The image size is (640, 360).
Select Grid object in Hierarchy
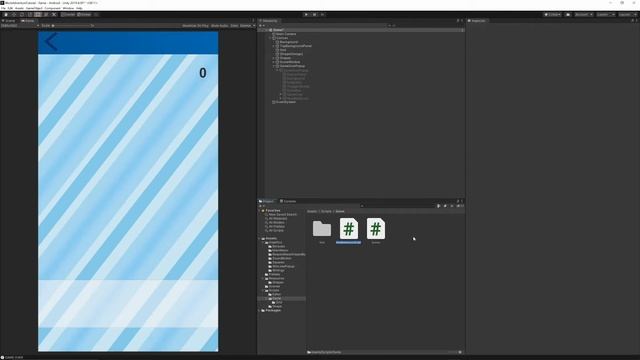pyautogui.click(x=283, y=50)
